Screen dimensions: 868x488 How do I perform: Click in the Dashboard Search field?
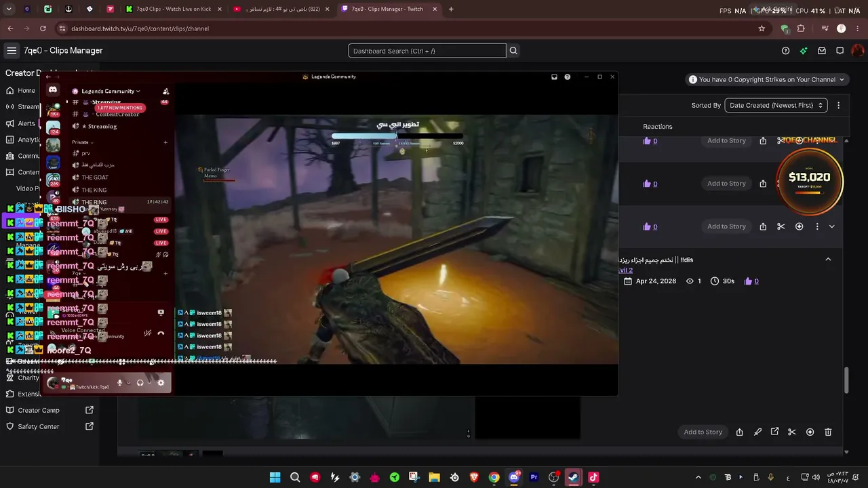(x=427, y=51)
